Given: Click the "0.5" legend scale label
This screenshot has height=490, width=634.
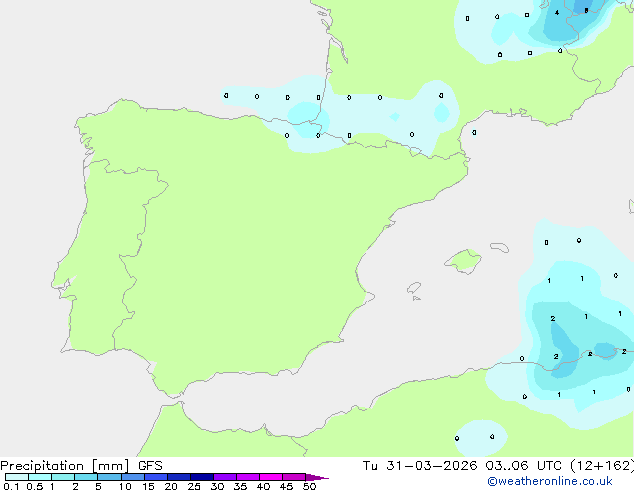Looking at the screenshot, I should point(34,486).
